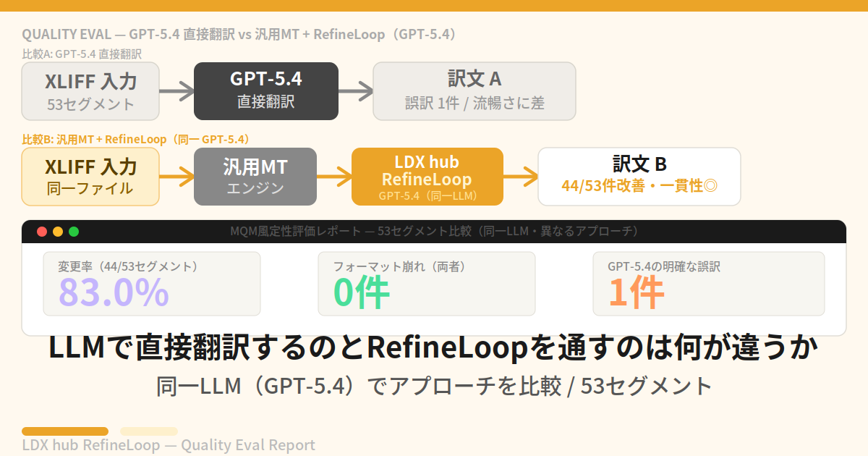The image size is (868, 456).
Task: Click the 'フォーマット崩れ（両者）' label
Action: [x=399, y=266]
